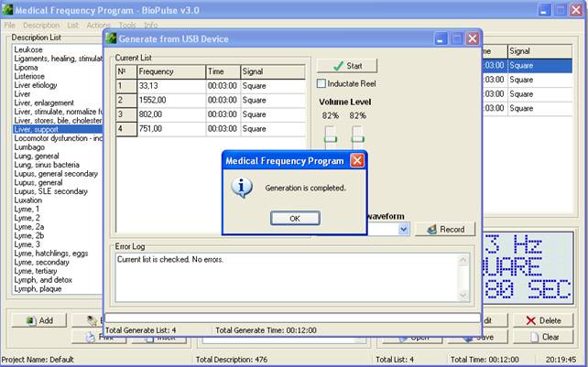Click the Frequency column header
The image size is (588, 367).
click(169, 70)
